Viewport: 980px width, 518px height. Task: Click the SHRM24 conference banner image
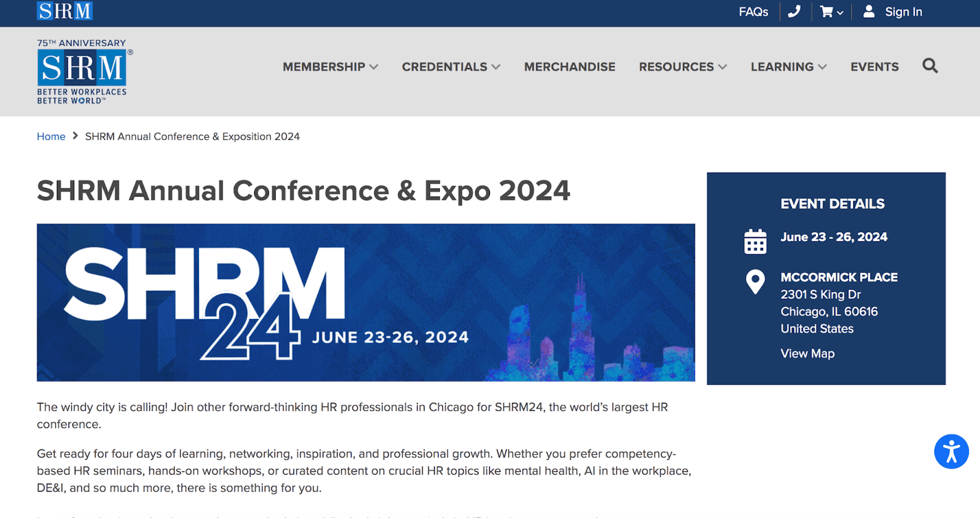(366, 302)
